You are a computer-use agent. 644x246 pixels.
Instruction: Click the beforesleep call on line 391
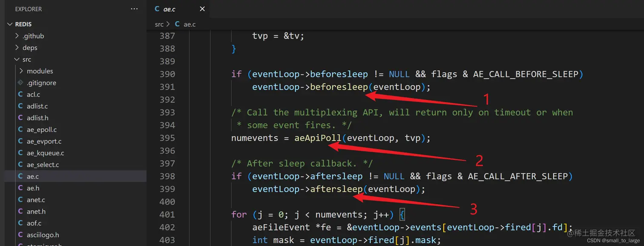(x=339, y=87)
